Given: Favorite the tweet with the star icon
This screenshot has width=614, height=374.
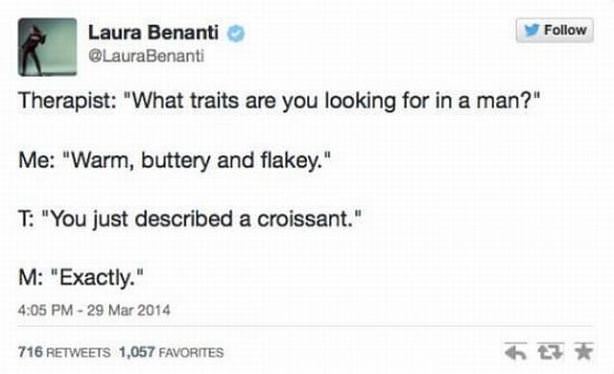Looking at the screenshot, I should [584, 351].
